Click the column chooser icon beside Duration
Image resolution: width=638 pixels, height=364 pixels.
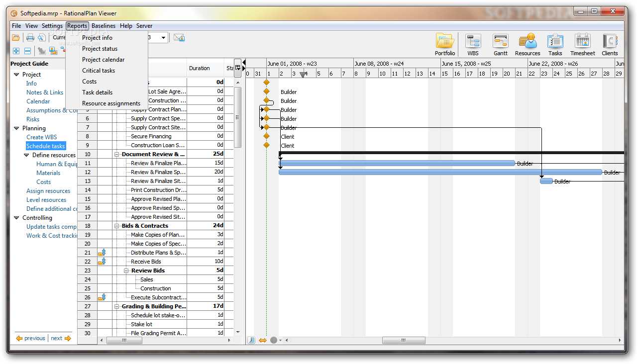pyautogui.click(x=238, y=68)
